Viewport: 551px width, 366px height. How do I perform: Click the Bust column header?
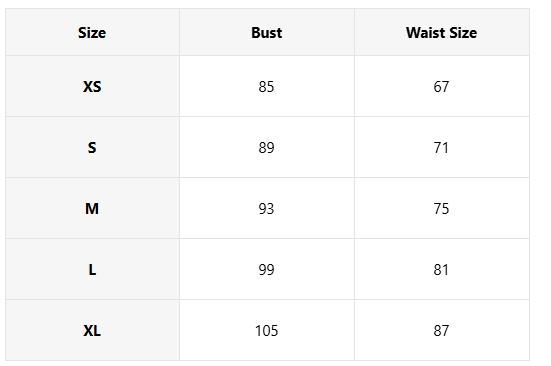coord(266,33)
